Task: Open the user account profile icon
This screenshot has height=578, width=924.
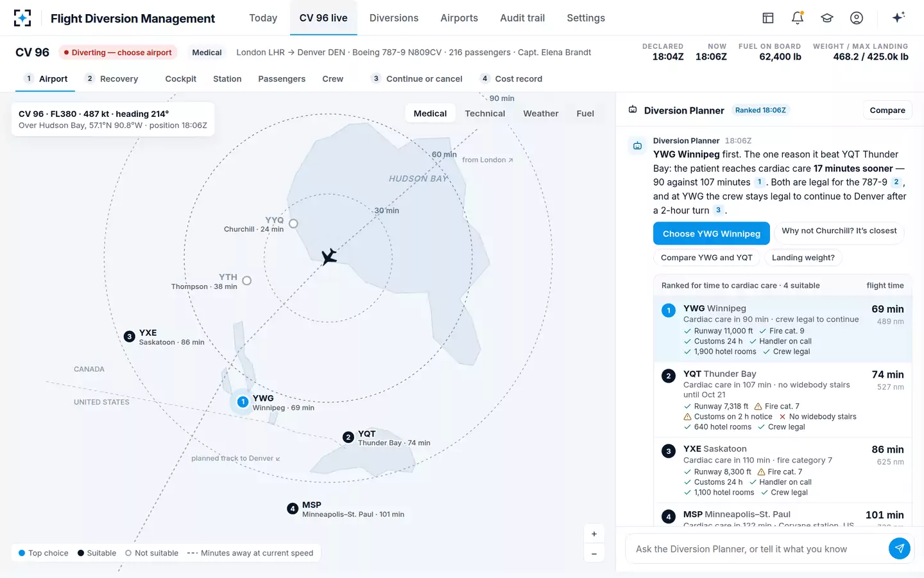Action: [x=857, y=18]
